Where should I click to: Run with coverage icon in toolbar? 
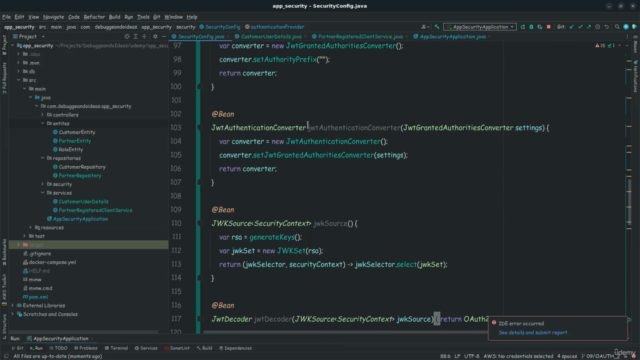click(x=540, y=27)
